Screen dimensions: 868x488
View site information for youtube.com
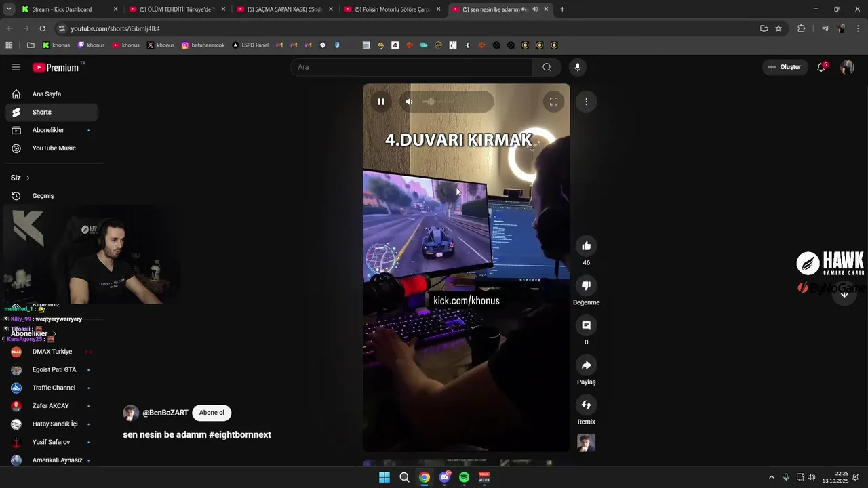(62, 28)
